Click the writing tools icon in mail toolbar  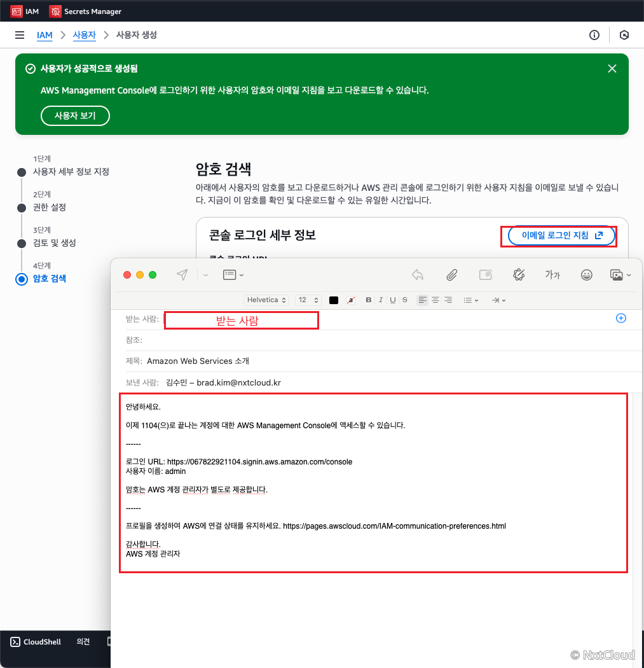[519, 275]
